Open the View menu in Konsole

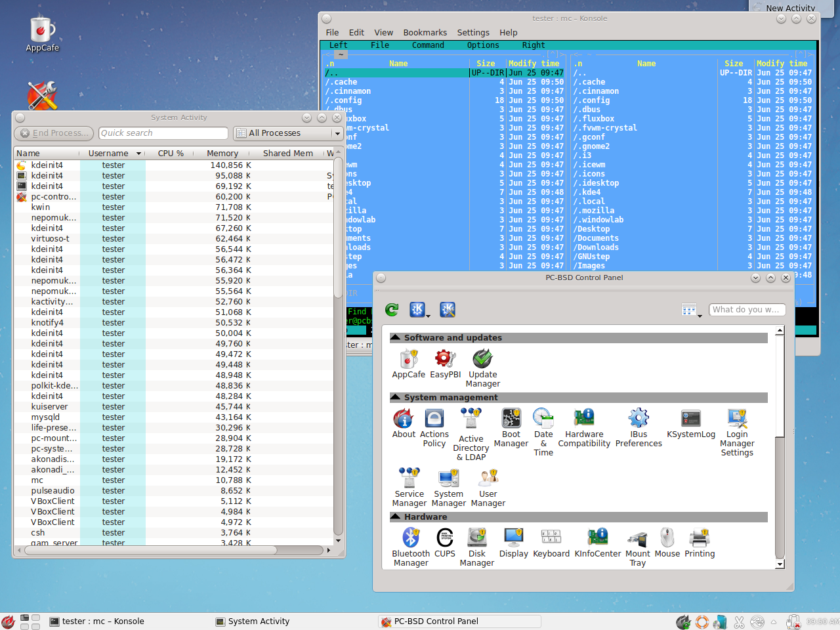[384, 32]
